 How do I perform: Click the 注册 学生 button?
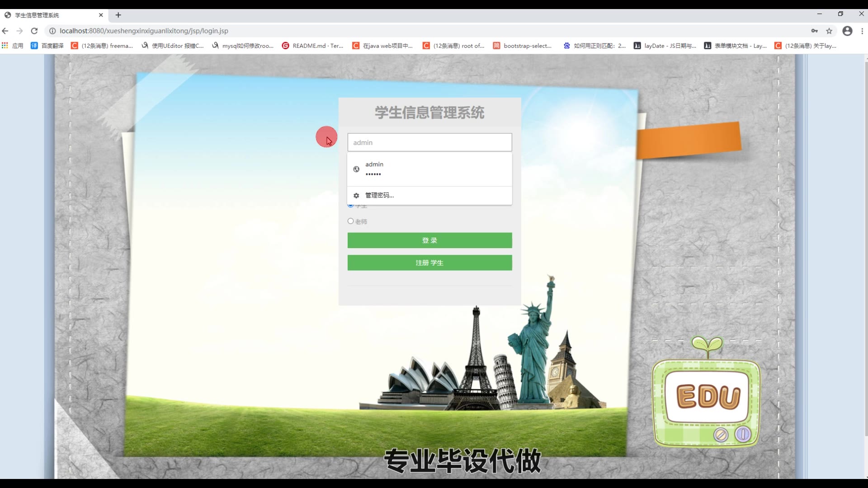[x=429, y=263]
